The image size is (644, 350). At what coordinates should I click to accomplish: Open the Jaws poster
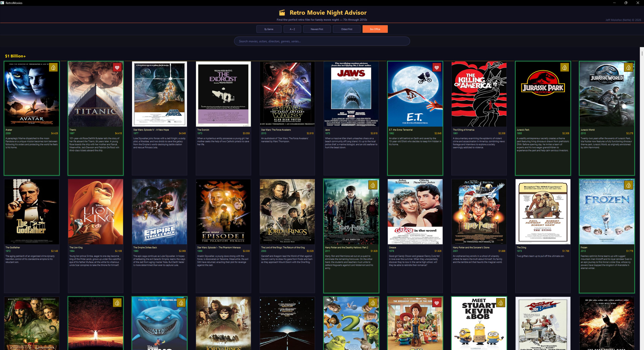coord(351,94)
